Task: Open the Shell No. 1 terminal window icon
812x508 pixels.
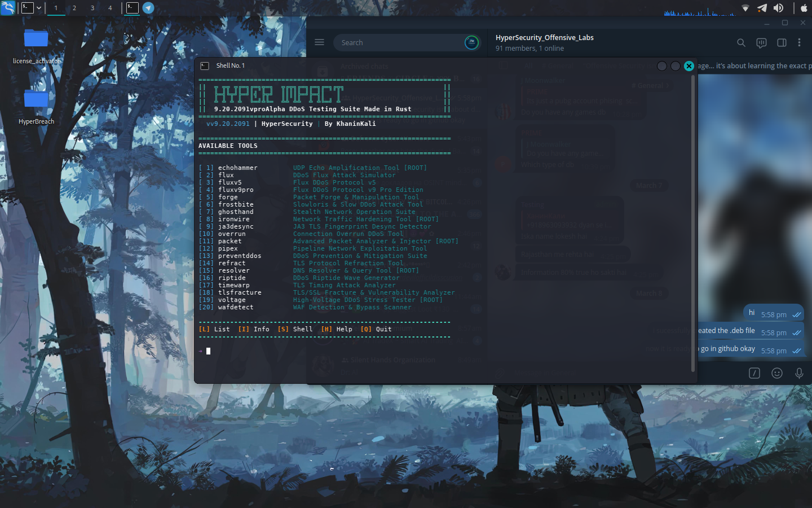Action: click(205, 66)
